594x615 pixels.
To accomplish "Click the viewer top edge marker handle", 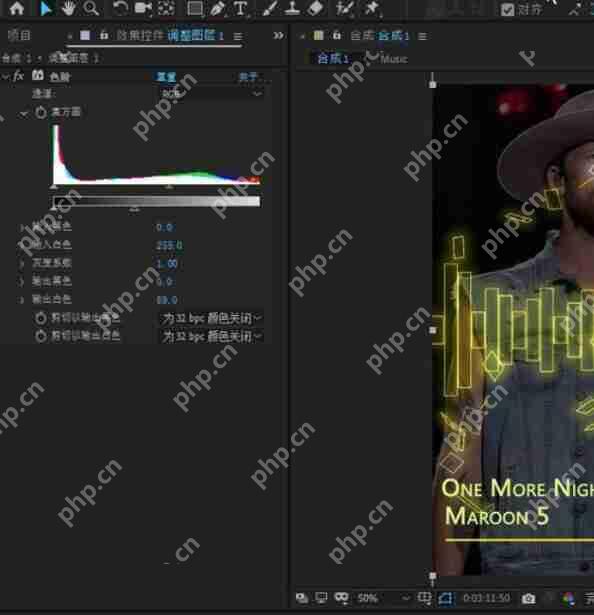I will [432, 84].
